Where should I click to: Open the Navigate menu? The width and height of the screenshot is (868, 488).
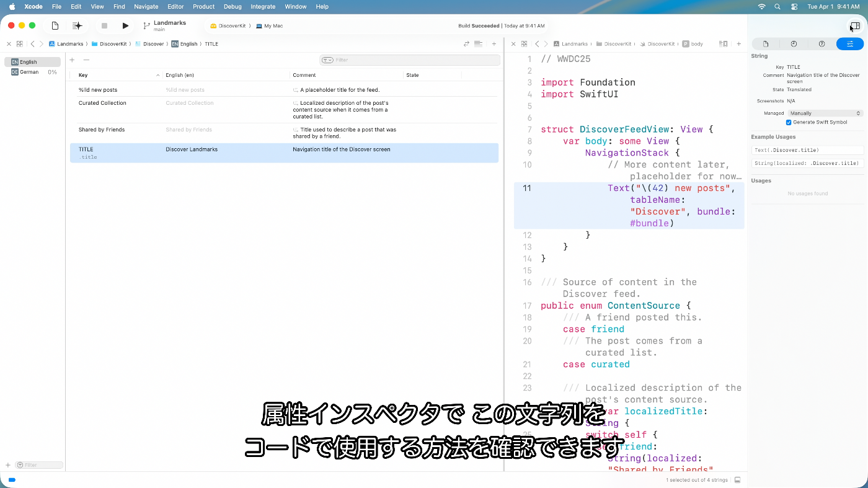(x=146, y=6)
